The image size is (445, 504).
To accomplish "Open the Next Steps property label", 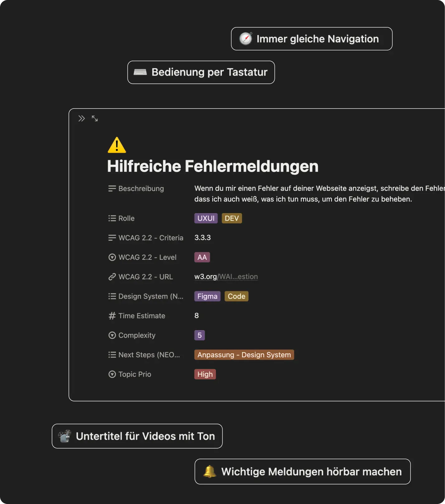I will [149, 355].
